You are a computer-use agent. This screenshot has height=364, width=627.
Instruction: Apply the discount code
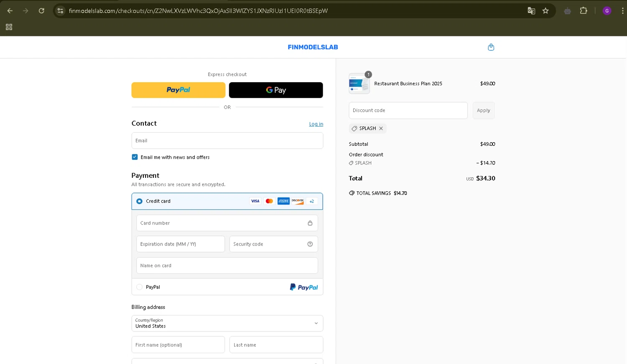[x=484, y=111]
